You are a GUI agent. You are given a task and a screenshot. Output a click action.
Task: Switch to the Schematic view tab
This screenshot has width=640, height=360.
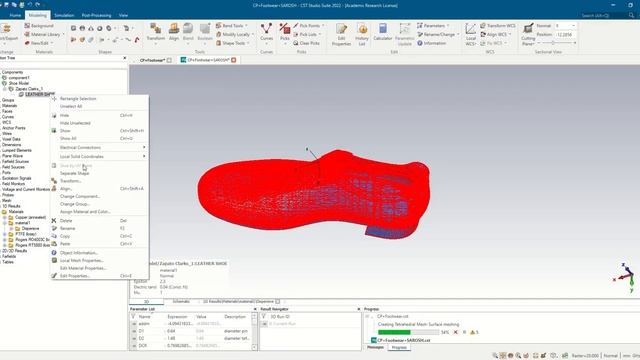[x=181, y=302]
